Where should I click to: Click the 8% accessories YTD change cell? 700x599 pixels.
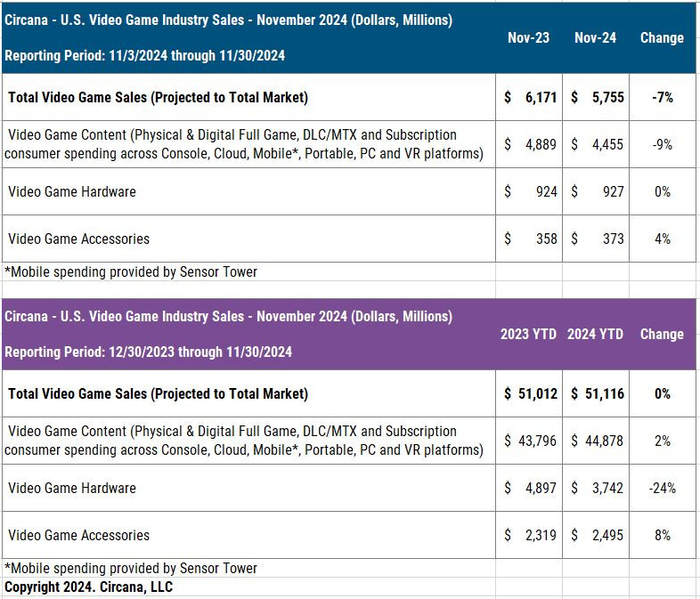(x=663, y=535)
